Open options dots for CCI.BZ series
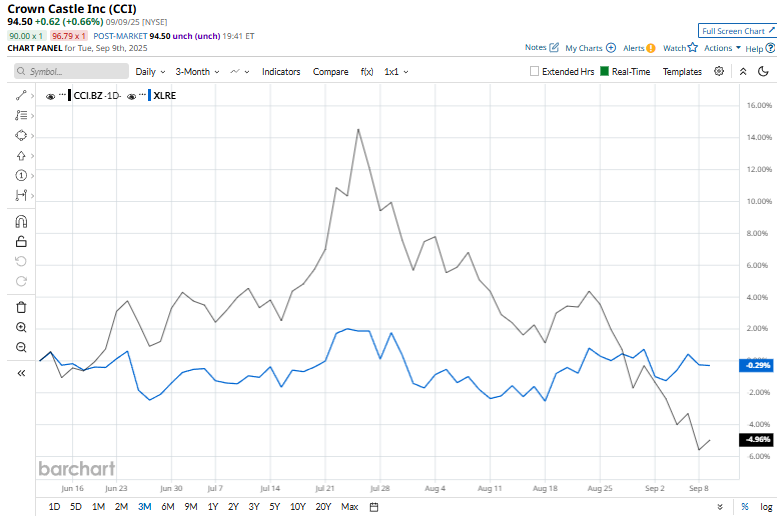The image size is (777, 521). 62,94
